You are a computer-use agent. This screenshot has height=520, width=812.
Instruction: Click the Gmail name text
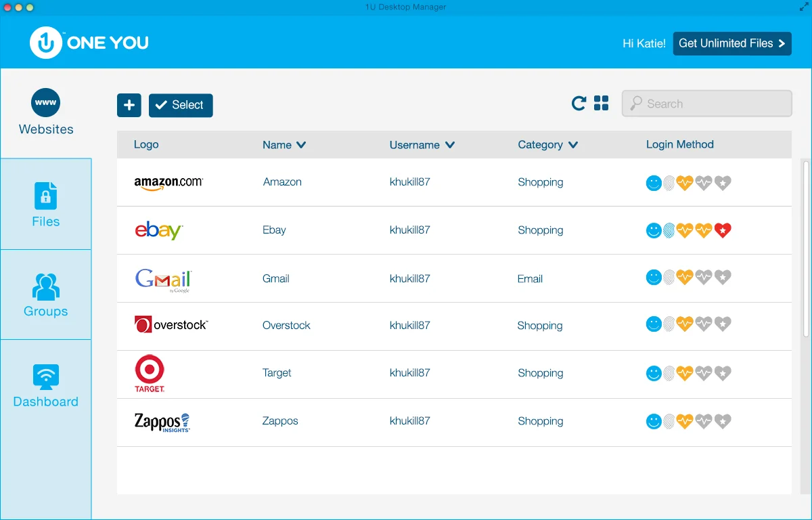tap(276, 278)
